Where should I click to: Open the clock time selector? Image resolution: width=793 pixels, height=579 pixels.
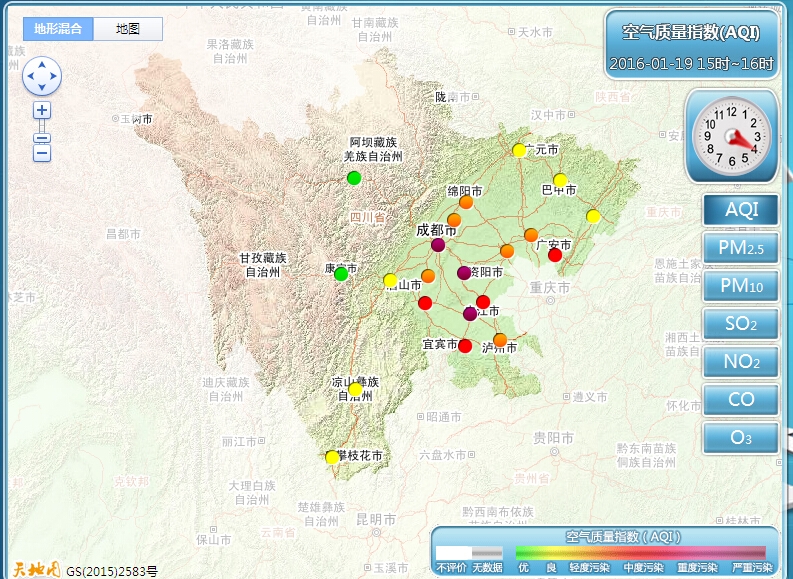[x=731, y=136]
